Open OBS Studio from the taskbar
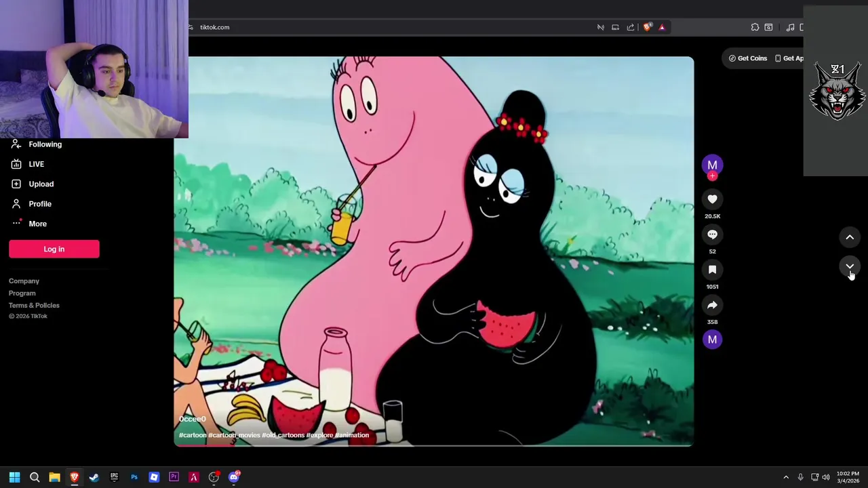This screenshot has width=868, height=488. [x=214, y=477]
